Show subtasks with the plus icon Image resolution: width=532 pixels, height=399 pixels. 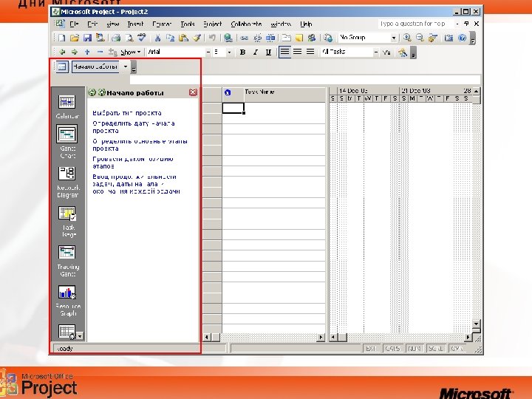click(x=87, y=52)
